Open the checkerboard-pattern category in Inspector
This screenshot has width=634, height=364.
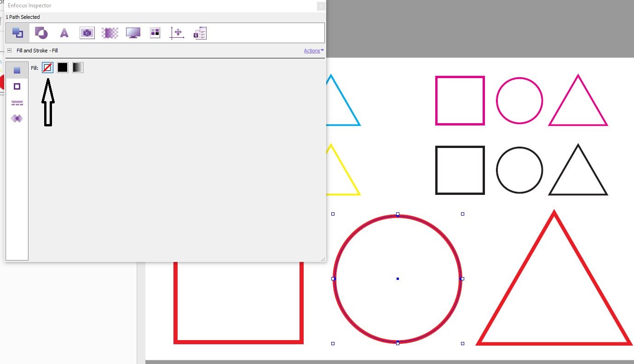pos(110,33)
